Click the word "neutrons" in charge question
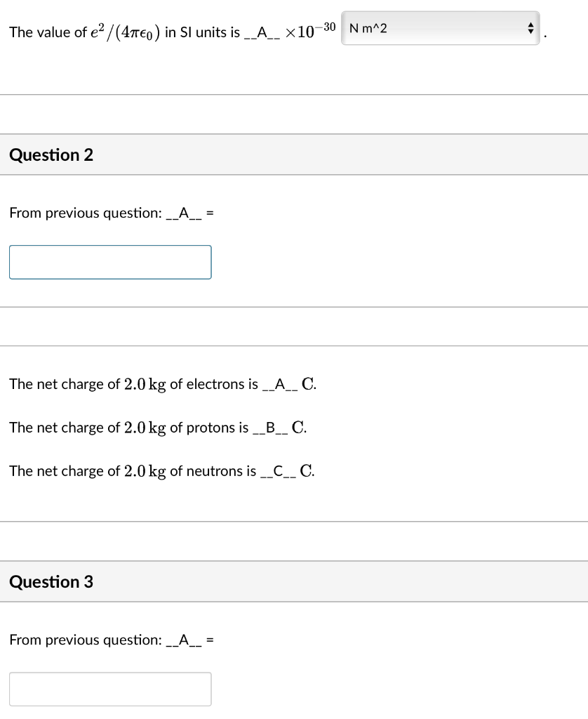 pyautogui.click(x=213, y=471)
